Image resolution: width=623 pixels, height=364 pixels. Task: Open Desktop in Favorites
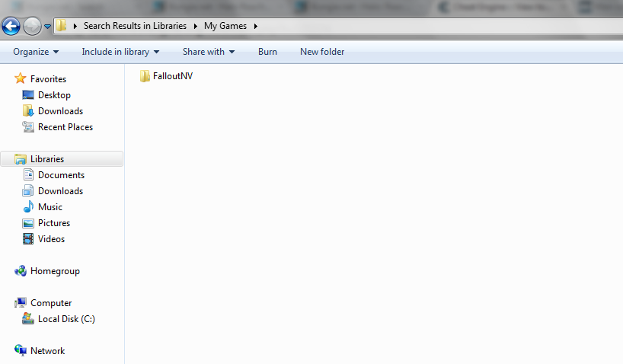[x=54, y=95]
